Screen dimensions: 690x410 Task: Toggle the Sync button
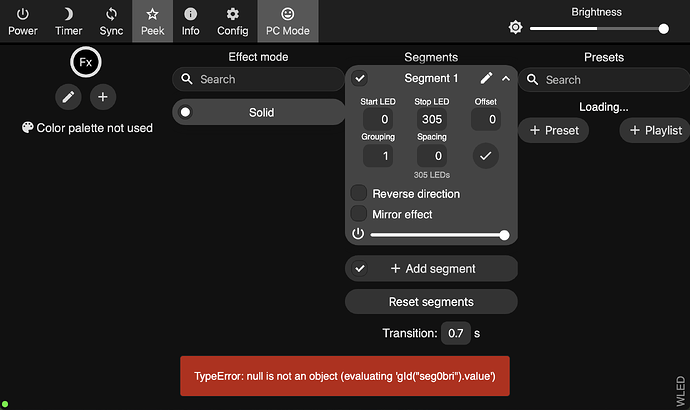(111, 22)
